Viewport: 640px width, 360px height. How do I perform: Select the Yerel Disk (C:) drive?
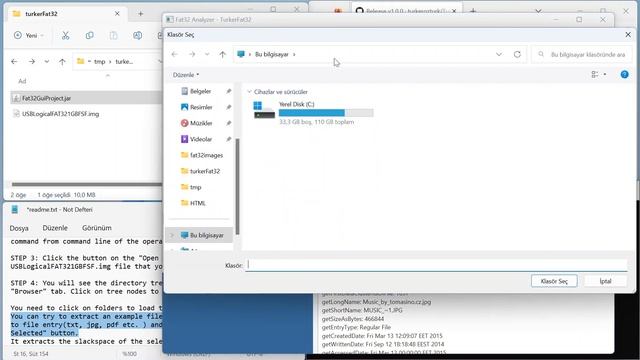click(x=313, y=113)
